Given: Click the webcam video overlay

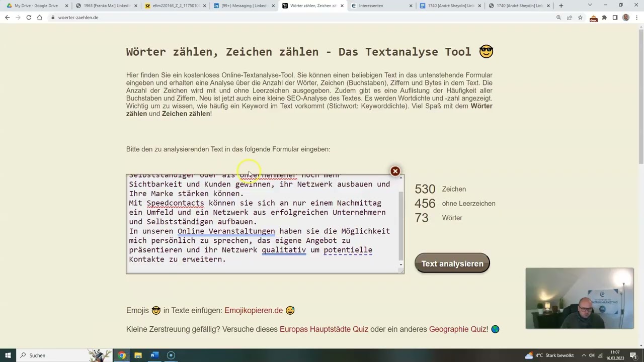Looking at the screenshot, I should coord(580,298).
